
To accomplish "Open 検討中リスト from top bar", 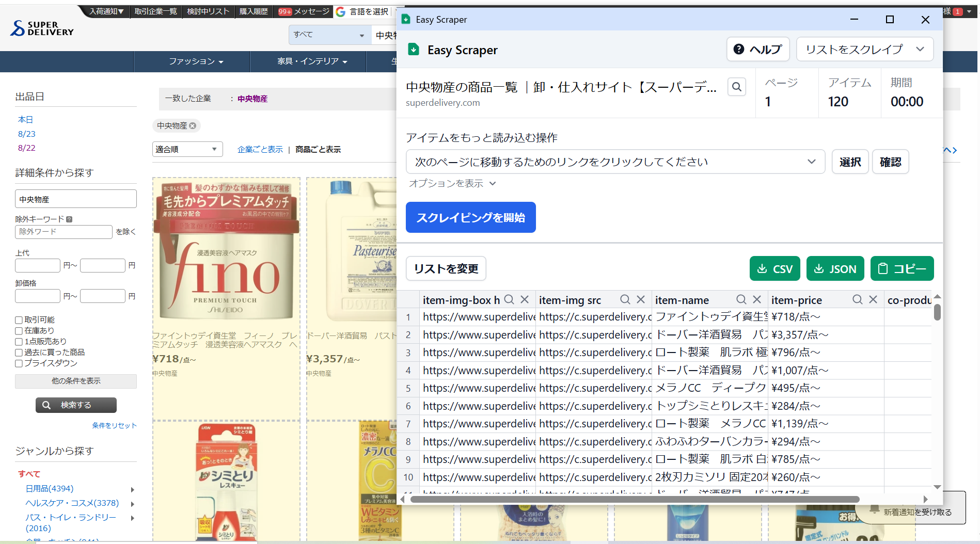I will (208, 11).
